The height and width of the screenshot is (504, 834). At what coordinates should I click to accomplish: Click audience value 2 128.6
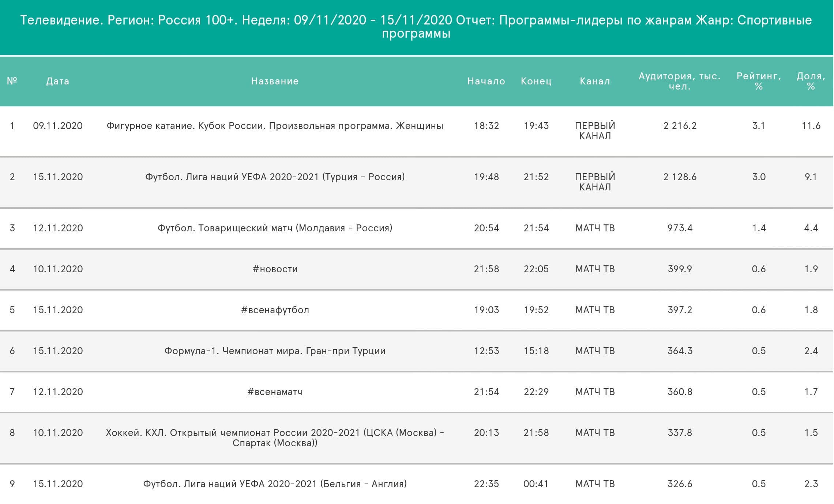click(x=680, y=177)
